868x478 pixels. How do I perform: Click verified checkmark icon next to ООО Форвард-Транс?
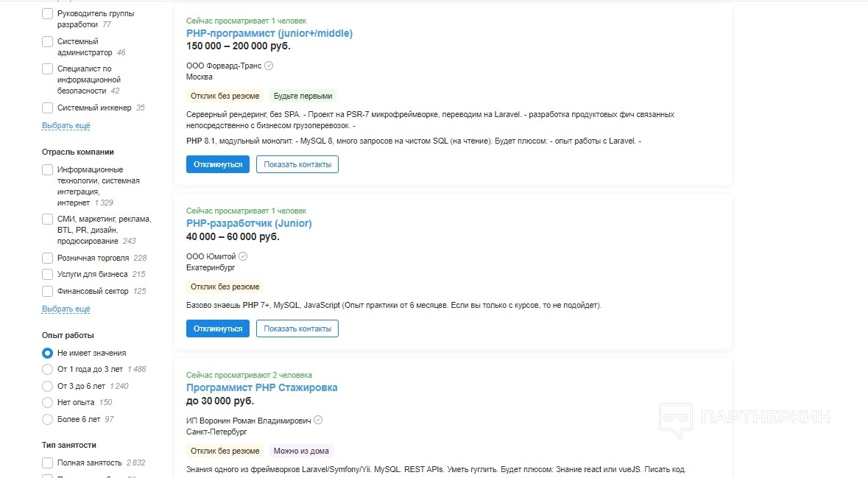point(269,66)
